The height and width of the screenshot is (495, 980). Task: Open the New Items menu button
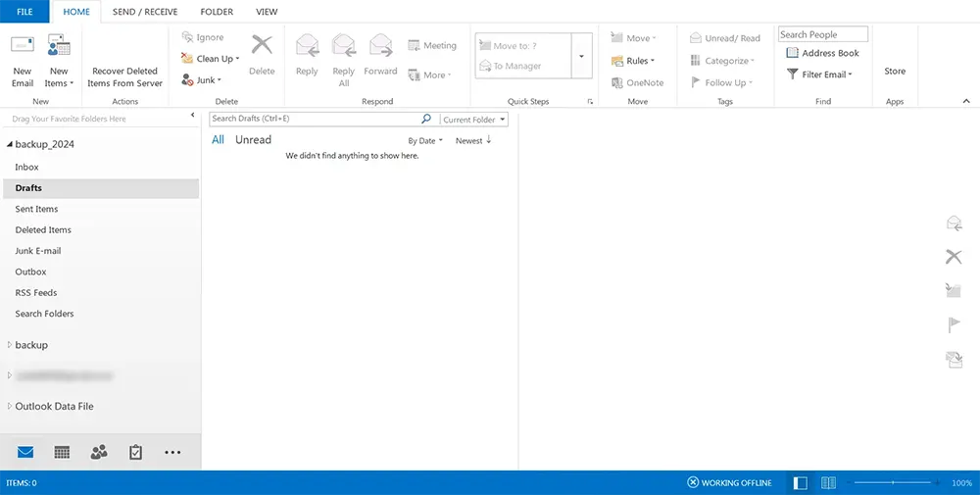coord(59,61)
